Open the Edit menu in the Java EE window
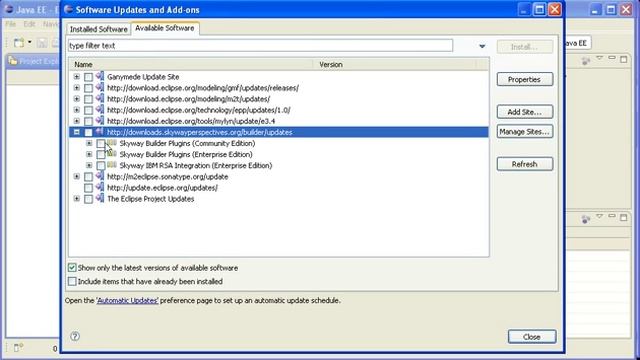Screen dimensions: 640x360 (29, 24)
